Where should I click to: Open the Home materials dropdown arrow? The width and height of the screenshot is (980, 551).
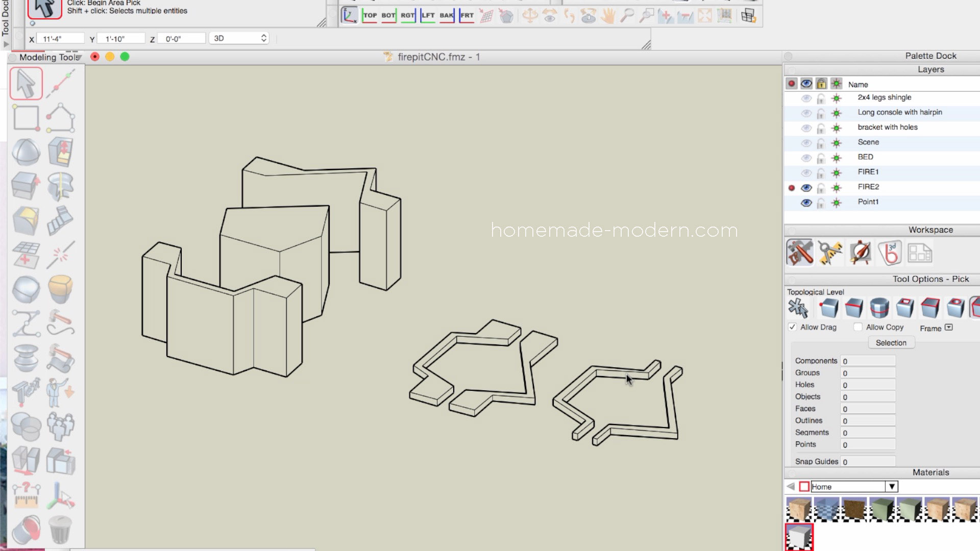pyautogui.click(x=892, y=487)
